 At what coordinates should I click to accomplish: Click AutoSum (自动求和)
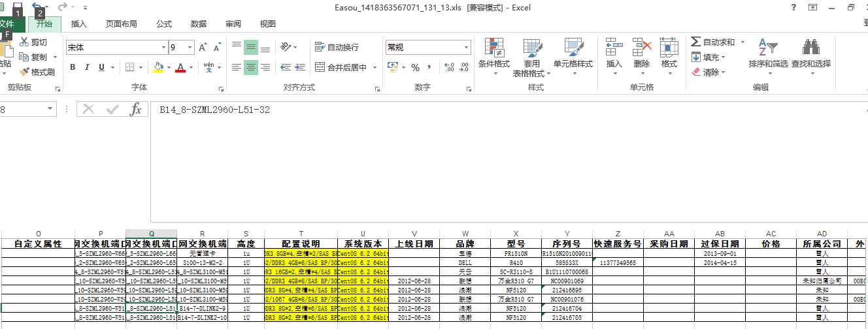coord(713,42)
